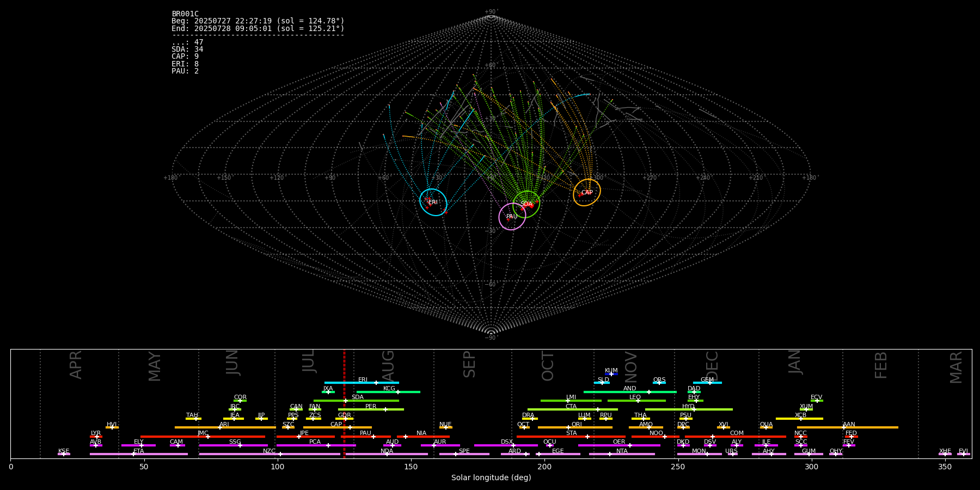Viewport: 980px width, 490px height.
Task: Click the LMI shower bar in timeline
Action: (571, 401)
